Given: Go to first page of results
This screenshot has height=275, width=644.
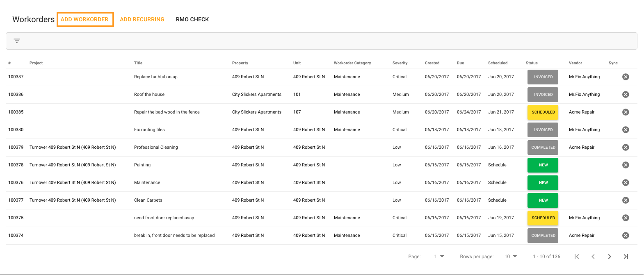Looking at the screenshot, I should pyautogui.click(x=577, y=257).
